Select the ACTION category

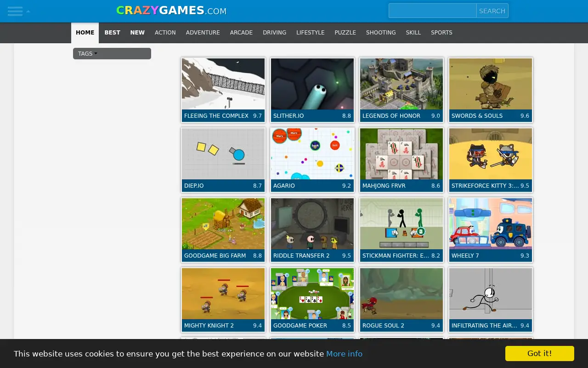point(165,33)
